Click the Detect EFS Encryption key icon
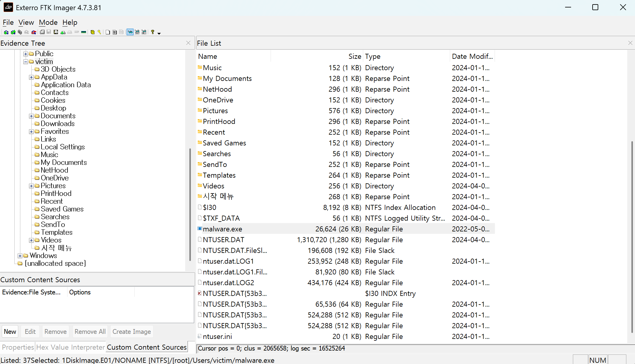635x364 pixels. click(x=99, y=32)
